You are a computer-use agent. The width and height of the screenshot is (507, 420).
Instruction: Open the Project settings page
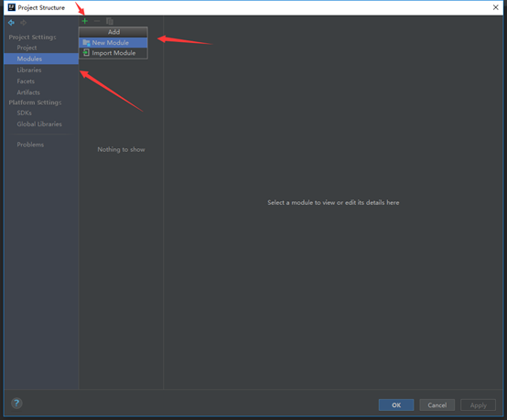(x=27, y=48)
